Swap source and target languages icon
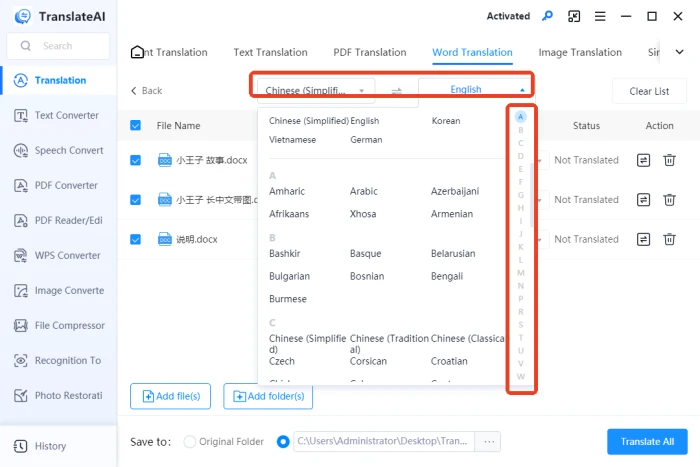 396,91
